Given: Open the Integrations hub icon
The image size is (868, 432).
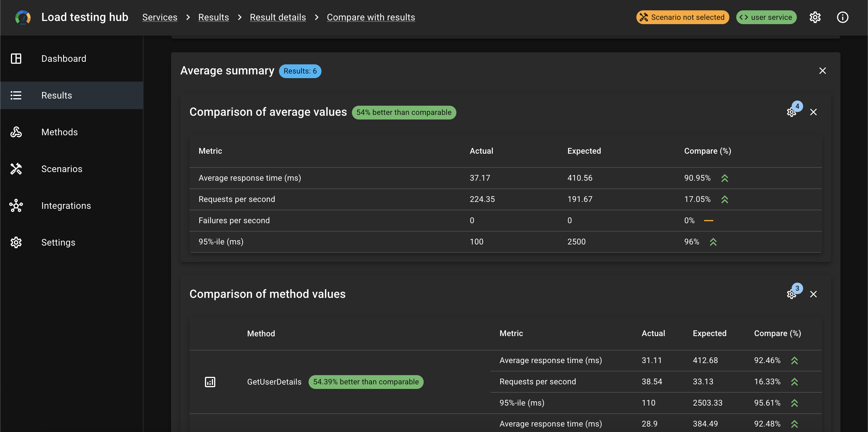Looking at the screenshot, I should click(x=16, y=206).
